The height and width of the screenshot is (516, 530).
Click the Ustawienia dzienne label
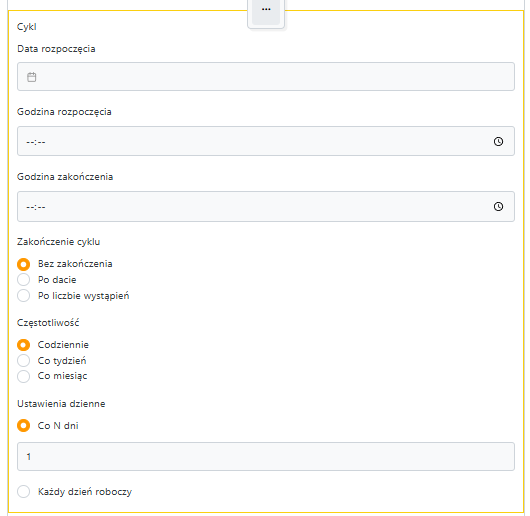61,404
